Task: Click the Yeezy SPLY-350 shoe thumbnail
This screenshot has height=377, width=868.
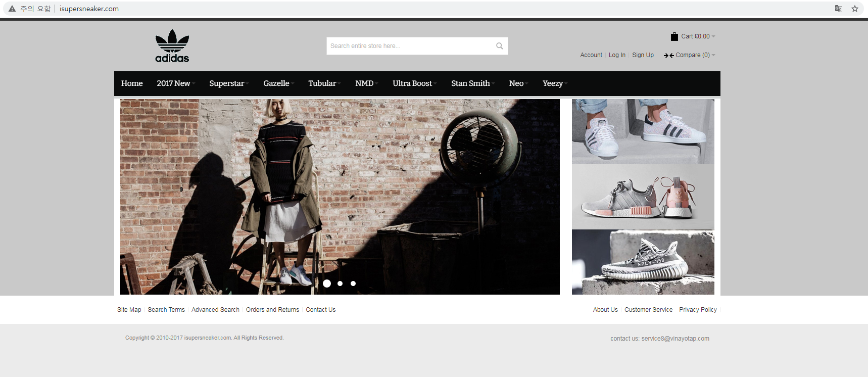Action: pyautogui.click(x=643, y=262)
